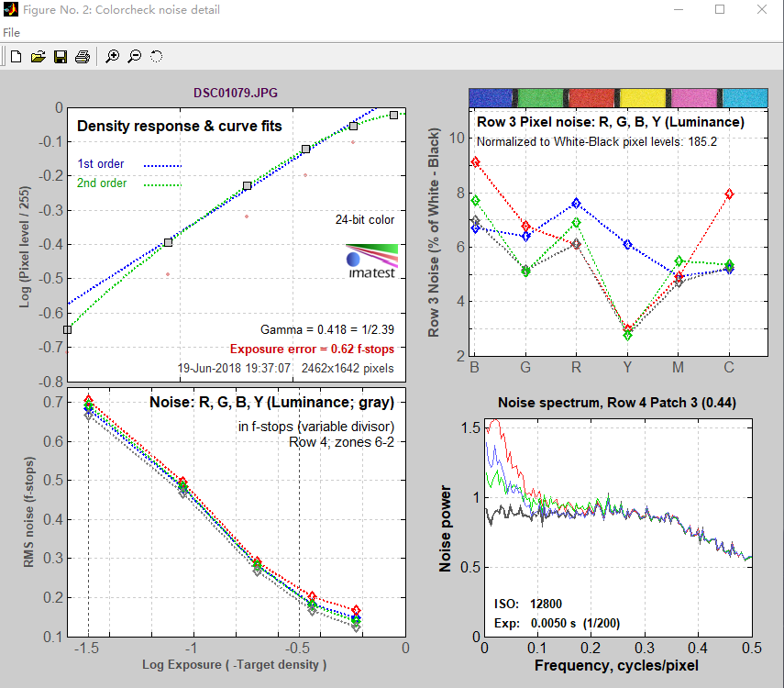Click the New Figure toolbar icon
Image resolution: width=784 pixels, height=688 pixels.
16,57
